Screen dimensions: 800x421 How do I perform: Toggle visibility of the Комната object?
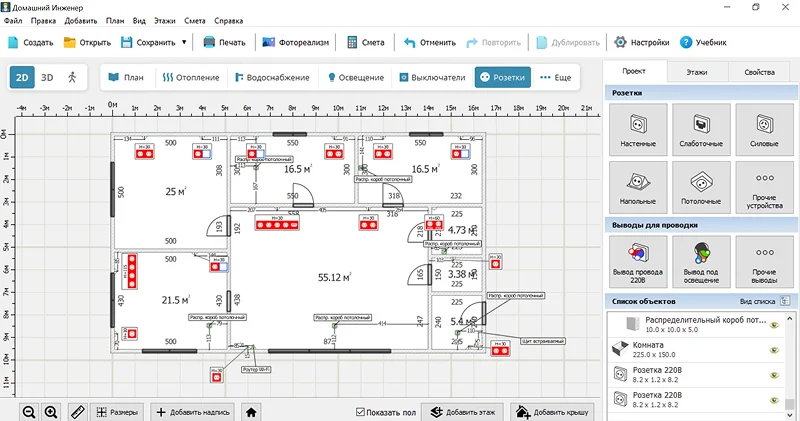pos(773,350)
